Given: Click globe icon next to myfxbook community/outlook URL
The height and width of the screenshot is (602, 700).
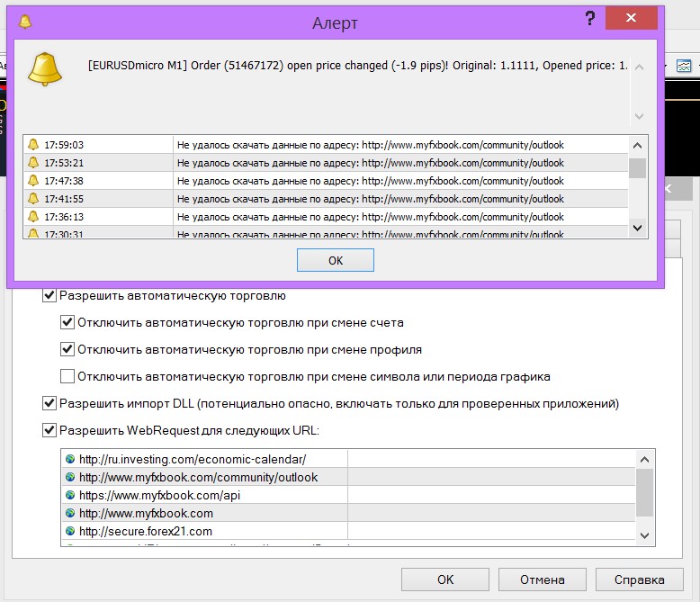Looking at the screenshot, I should pyautogui.click(x=70, y=477).
